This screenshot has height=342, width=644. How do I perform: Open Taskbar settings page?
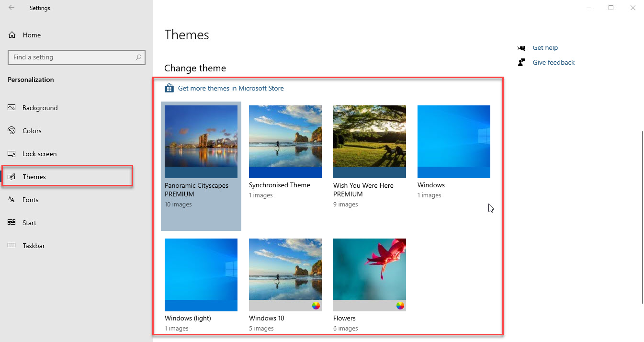click(77, 246)
